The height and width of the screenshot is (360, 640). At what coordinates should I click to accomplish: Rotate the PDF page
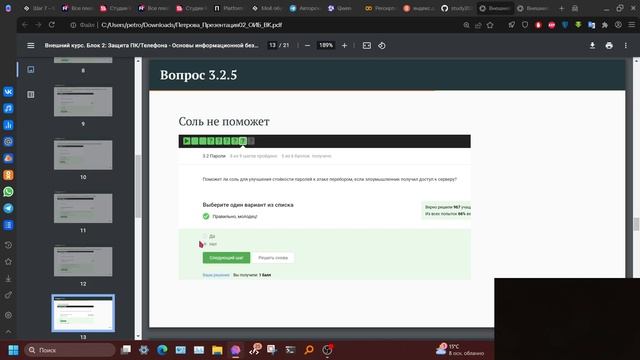(x=382, y=45)
